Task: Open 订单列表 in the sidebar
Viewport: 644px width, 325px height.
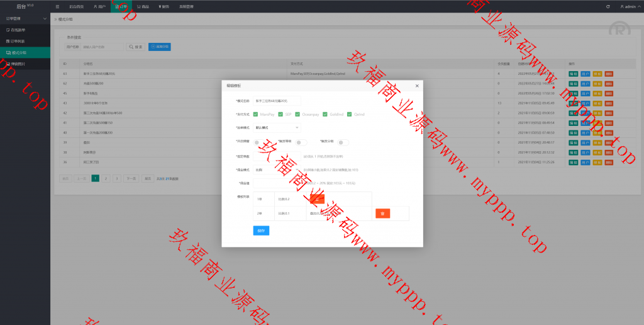Action: pyautogui.click(x=17, y=41)
